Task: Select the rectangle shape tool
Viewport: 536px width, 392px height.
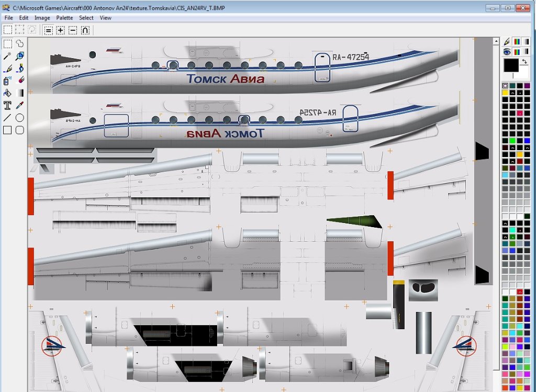Action: (7, 130)
